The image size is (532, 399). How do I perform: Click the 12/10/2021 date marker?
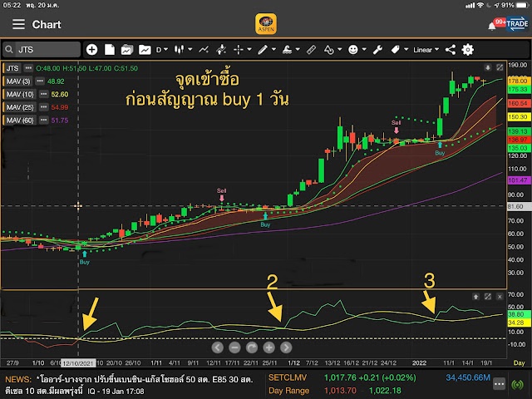coord(78,363)
